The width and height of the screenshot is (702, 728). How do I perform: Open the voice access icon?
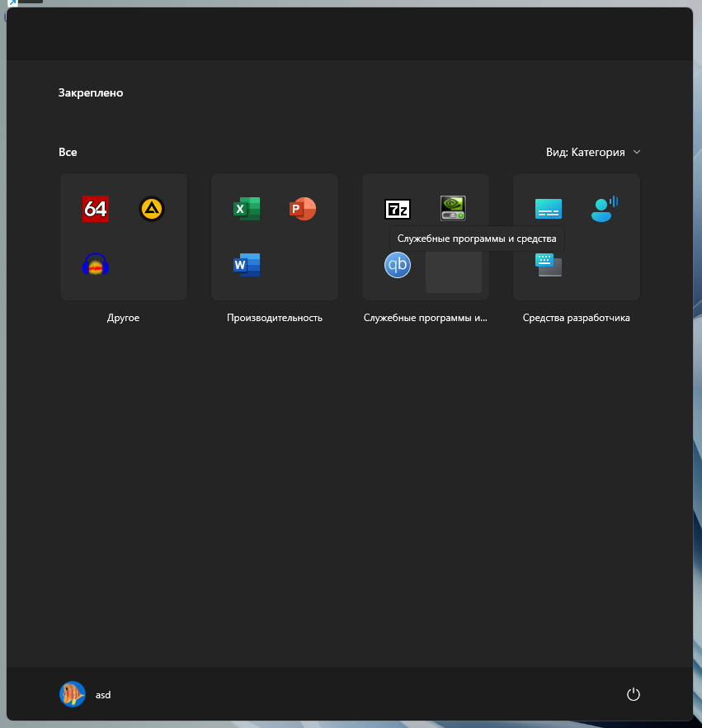pos(604,209)
